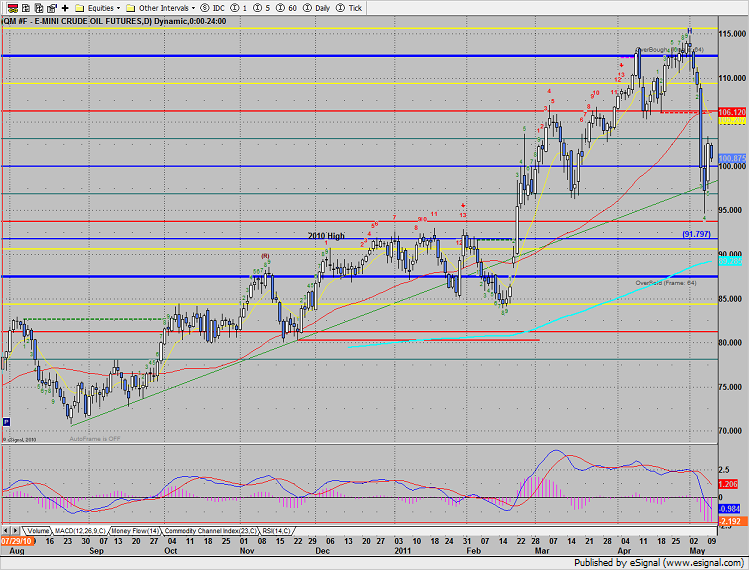This screenshot has height=570, width=749.
Task: Click the 2011 year label on time axis
Action: [403, 551]
